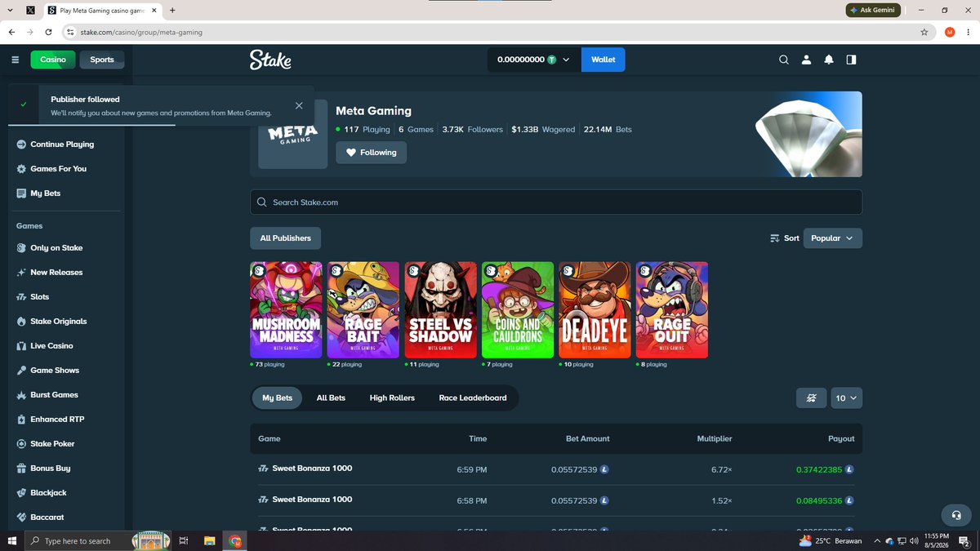980x551 pixels.
Task: Click the Baccarat sidebar icon
Action: (22, 518)
